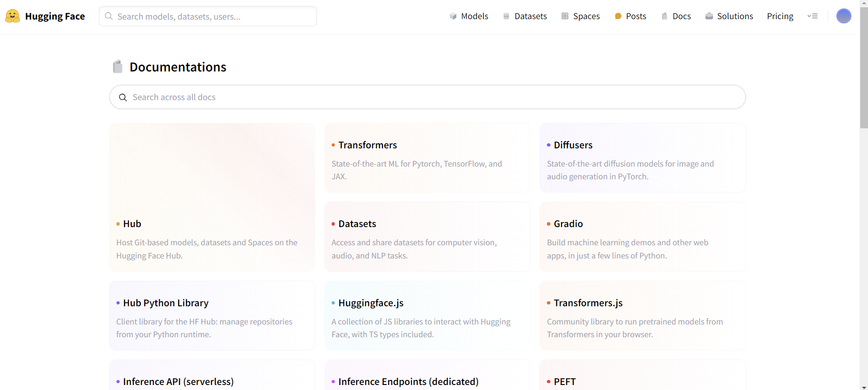This screenshot has height=390, width=868.
Task: Open the Datasets documentation card
Action: 427,237
